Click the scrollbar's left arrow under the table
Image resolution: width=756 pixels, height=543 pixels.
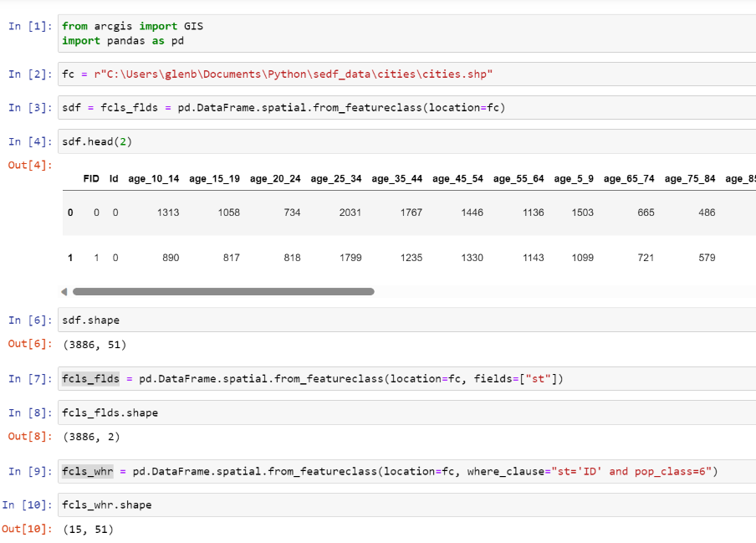[64, 292]
